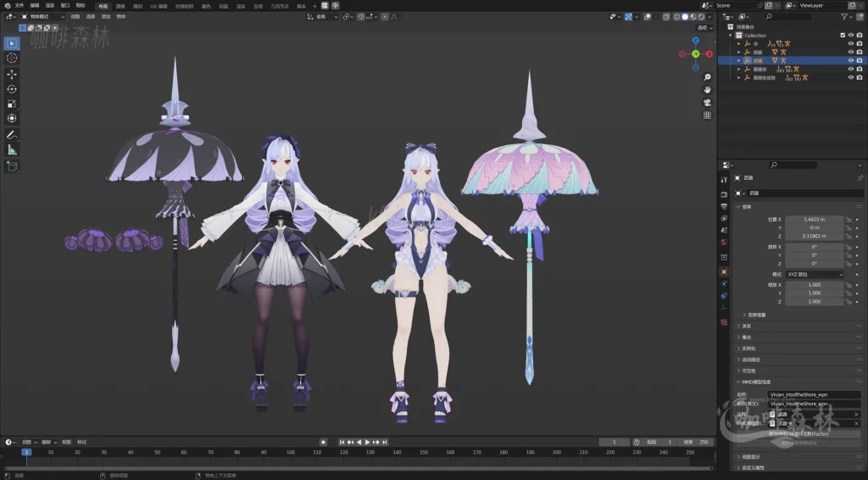Open the Output properties tab
This screenshot has width=868, height=480.
724,207
